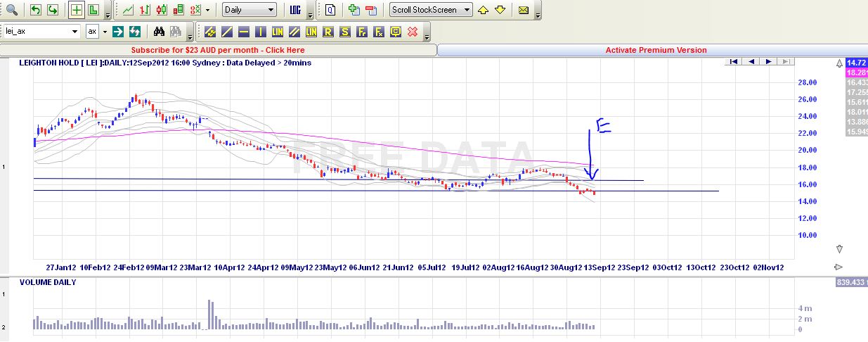This screenshot has width=868, height=342.
Task: Click the green redo arrow icon
Action: point(52,10)
